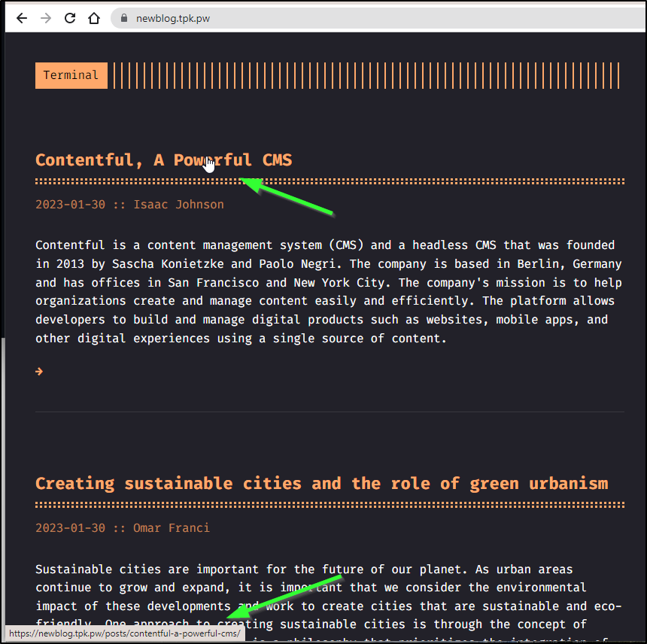Viewport: 647px width, 644px height.
Task: Click the browser forward arrow
Action: [46, 18]
